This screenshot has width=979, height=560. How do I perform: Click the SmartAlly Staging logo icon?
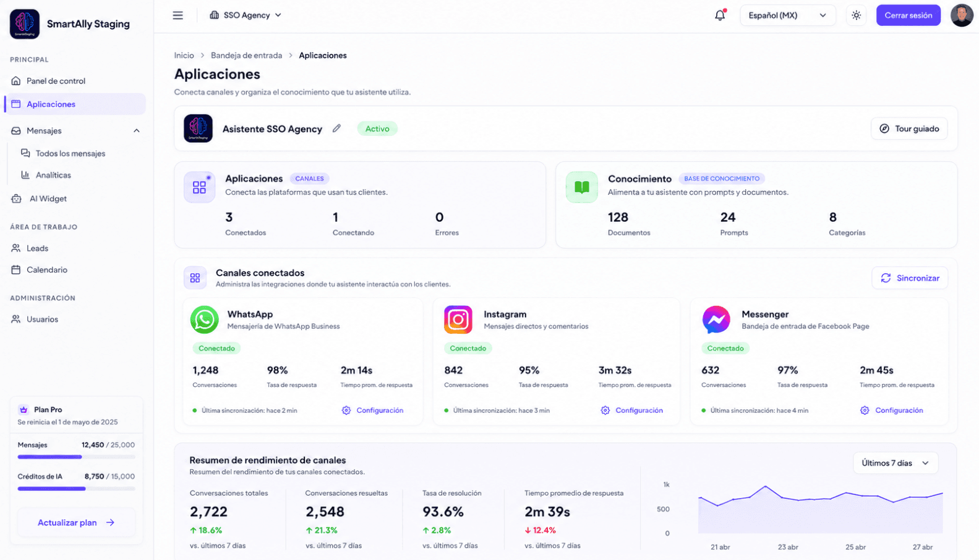25,24
